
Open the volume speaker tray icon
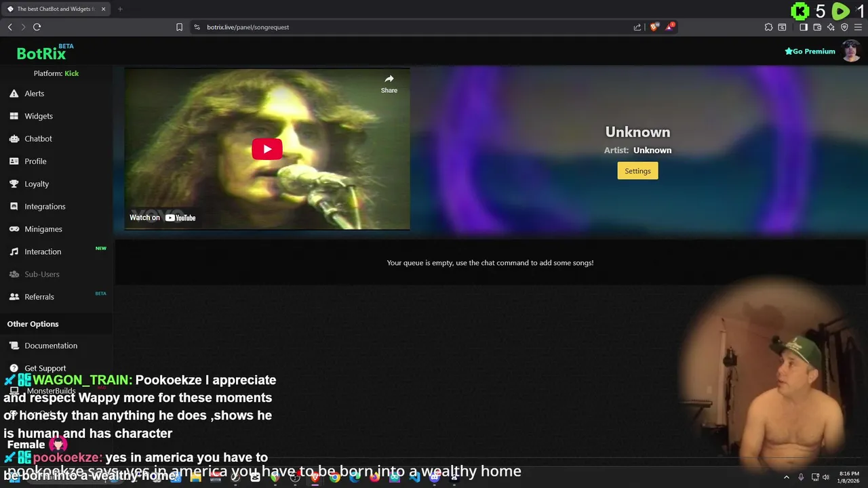point(826,477)
